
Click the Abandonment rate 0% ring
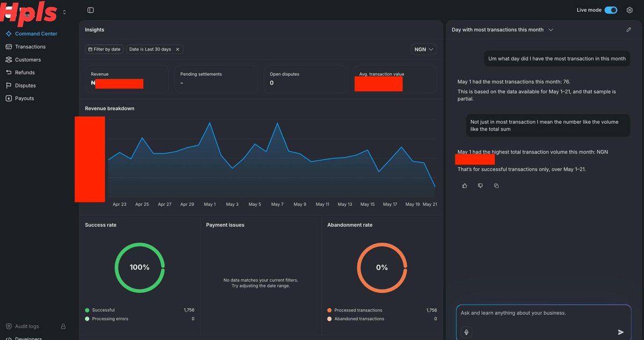[382, 267]
